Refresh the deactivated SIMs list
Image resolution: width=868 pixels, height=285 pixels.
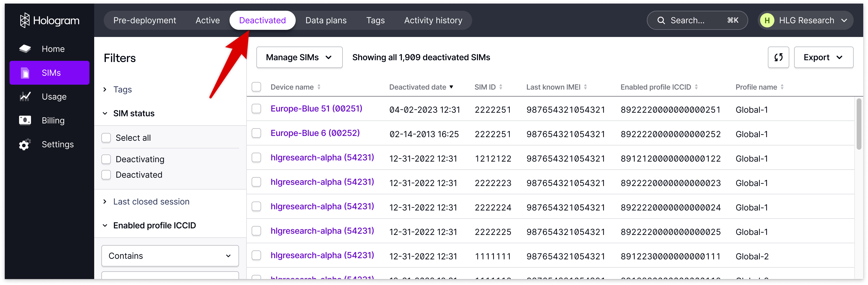pyautogui.click(x=778, y=57)
